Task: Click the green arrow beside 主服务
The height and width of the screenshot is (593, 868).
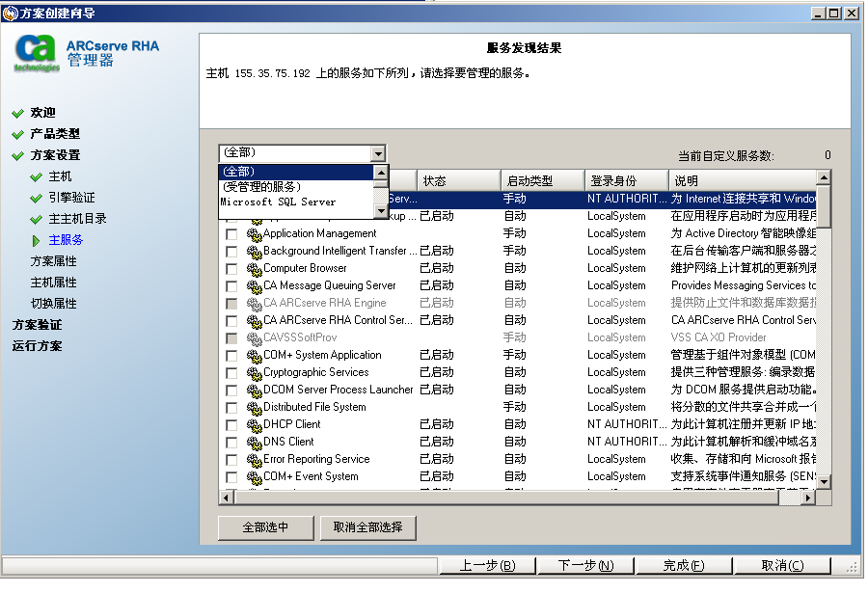Action: [37, 240]
